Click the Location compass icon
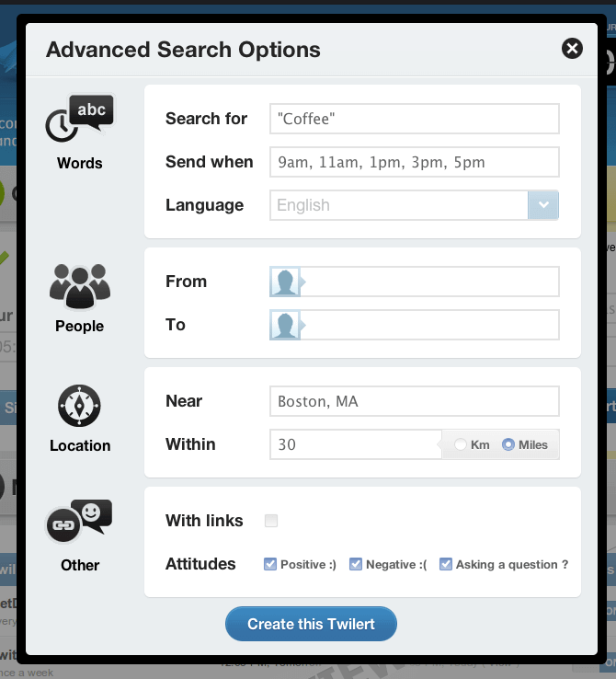 click(x=80, y=406)
